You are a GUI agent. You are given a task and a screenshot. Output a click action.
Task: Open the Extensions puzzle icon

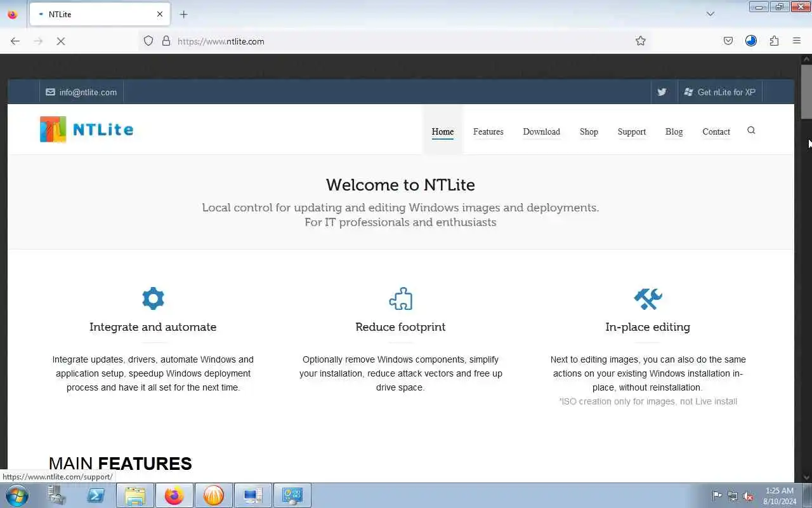point(774,41)
